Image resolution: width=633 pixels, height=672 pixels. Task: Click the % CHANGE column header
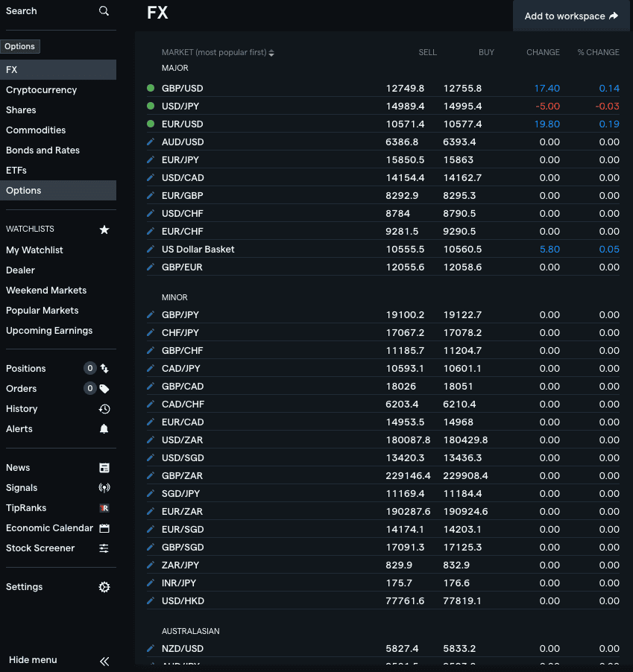(598, 52)
